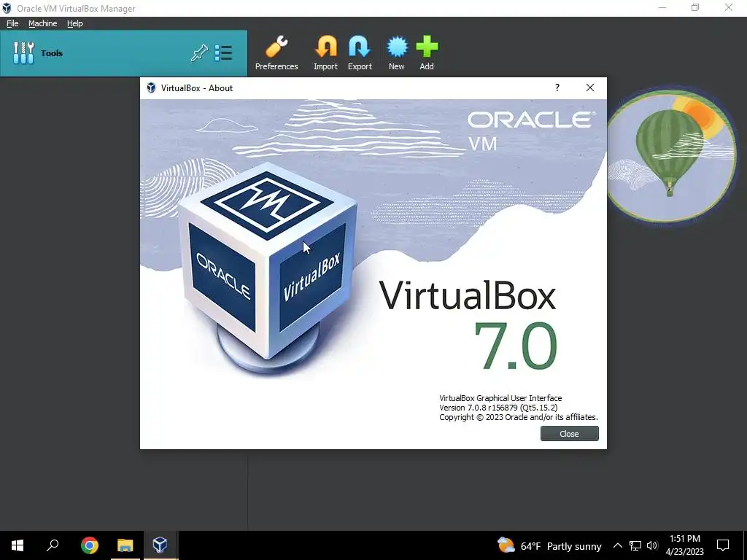The image size is (747, 560).
Task: Click the green Add machine icon
Action: (426, 52)
